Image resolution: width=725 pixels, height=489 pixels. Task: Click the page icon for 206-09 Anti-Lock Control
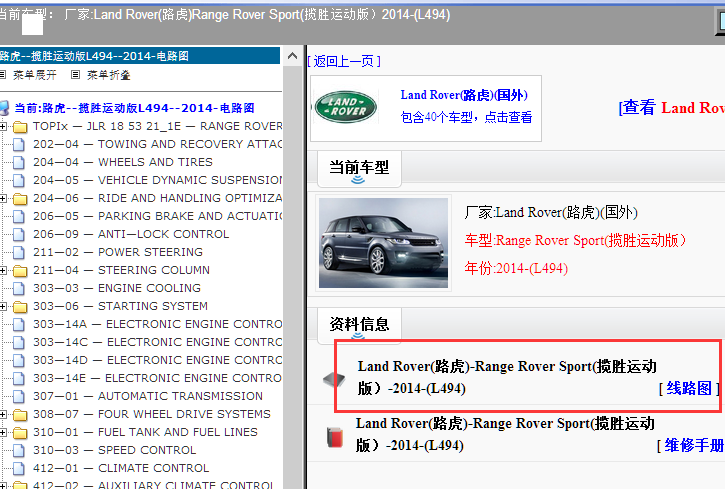point(19,234)
